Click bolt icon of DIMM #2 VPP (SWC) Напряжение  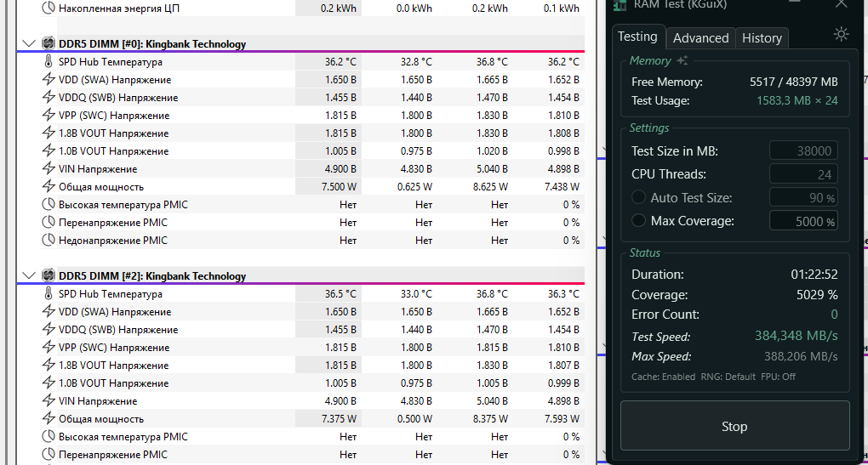click(49, 347)
